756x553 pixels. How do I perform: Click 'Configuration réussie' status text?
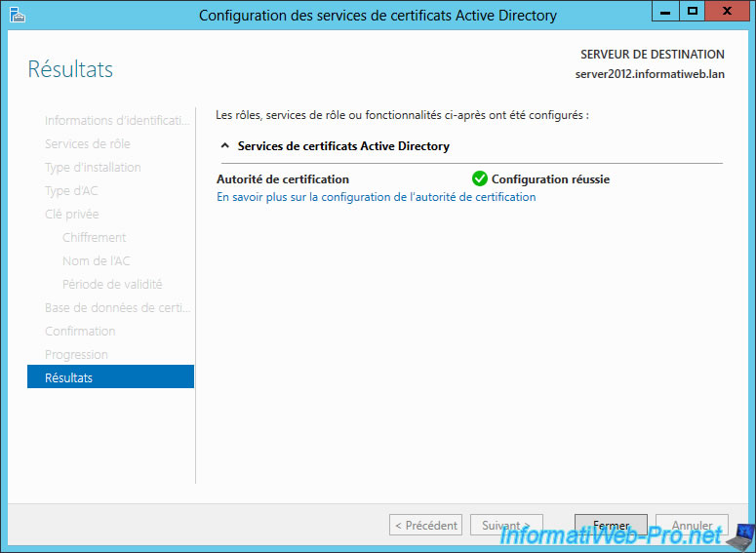coord(550,178)
